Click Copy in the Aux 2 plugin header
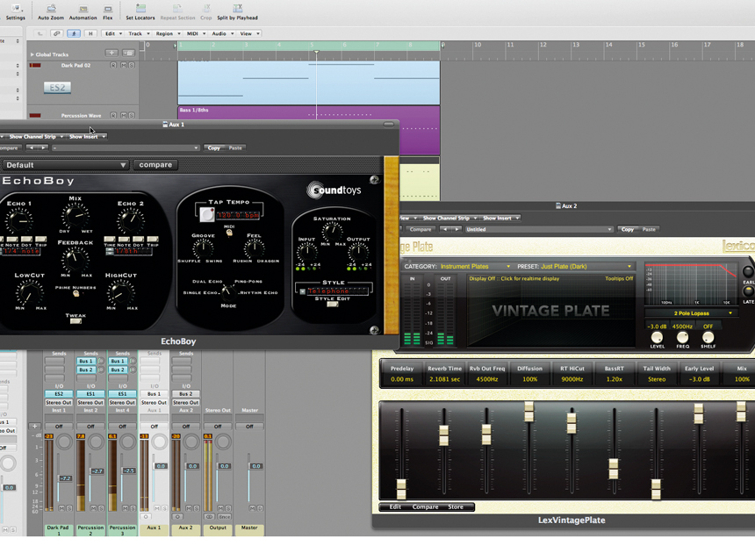The height and width of the screenshot is (560, 755). click(628, 229)
